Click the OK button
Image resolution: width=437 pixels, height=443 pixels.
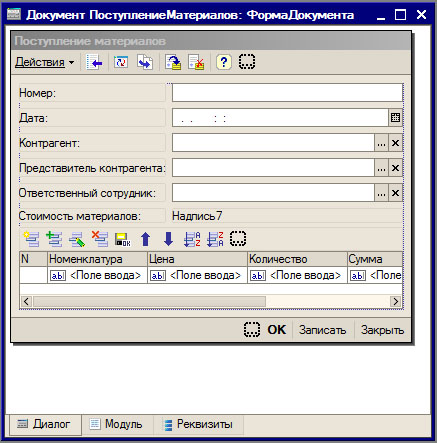click(x=276, y=330)
